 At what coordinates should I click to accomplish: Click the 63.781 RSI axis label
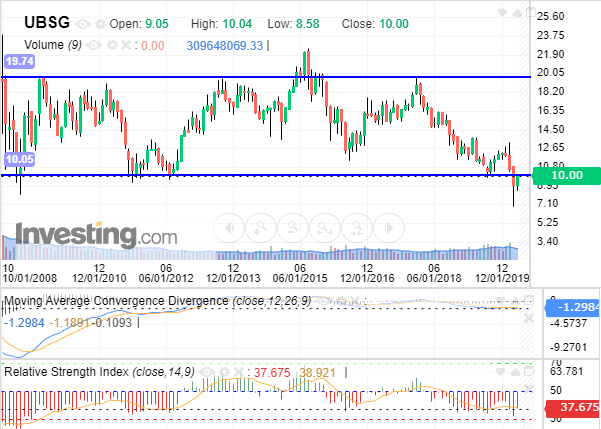pyautogui.click(x=566, y=371)
